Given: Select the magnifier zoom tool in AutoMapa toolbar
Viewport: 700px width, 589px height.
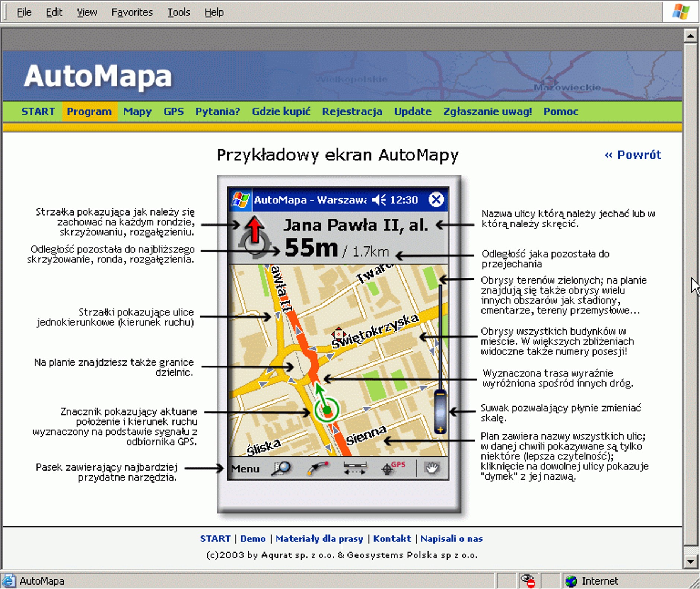Looking at the screenshot, I should click(282, 468).
